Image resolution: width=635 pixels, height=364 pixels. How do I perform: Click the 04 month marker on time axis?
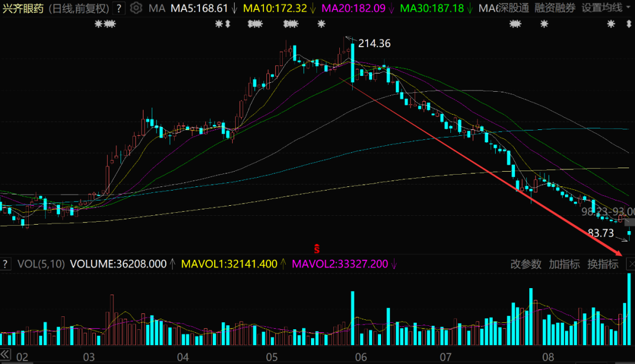pyautogui.click(x=183, y=357)
